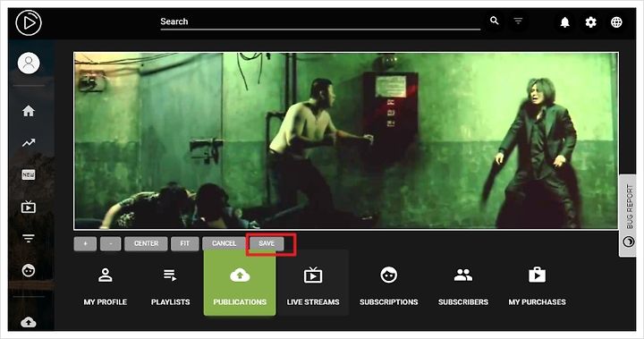Open the NEW icon in sidebar

[x=29, y=174]
